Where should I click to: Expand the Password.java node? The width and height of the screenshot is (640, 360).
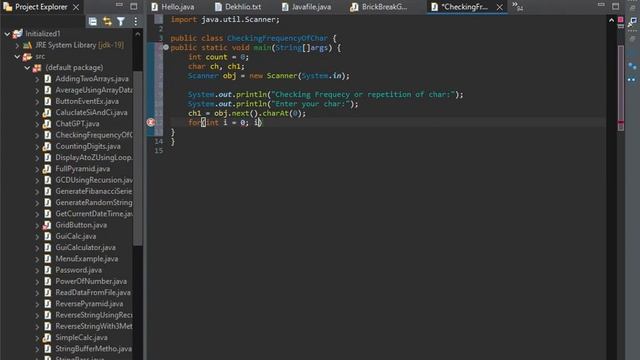click(37, 270)
